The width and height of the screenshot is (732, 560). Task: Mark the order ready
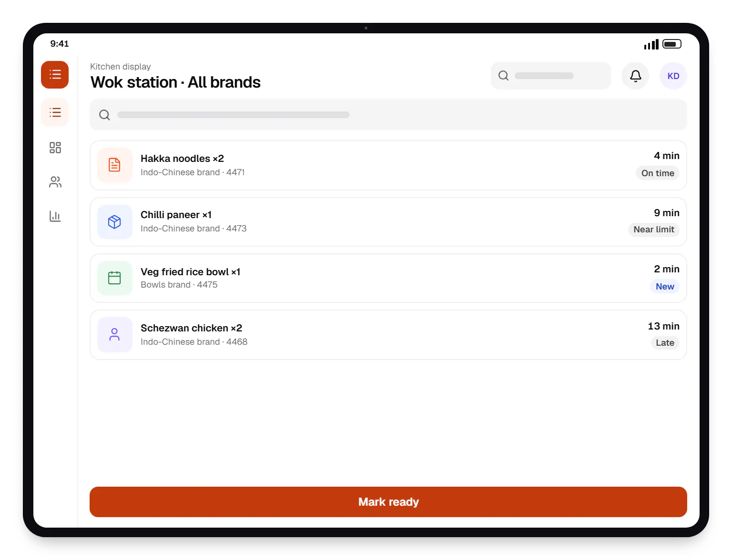(x=388, y=502)
